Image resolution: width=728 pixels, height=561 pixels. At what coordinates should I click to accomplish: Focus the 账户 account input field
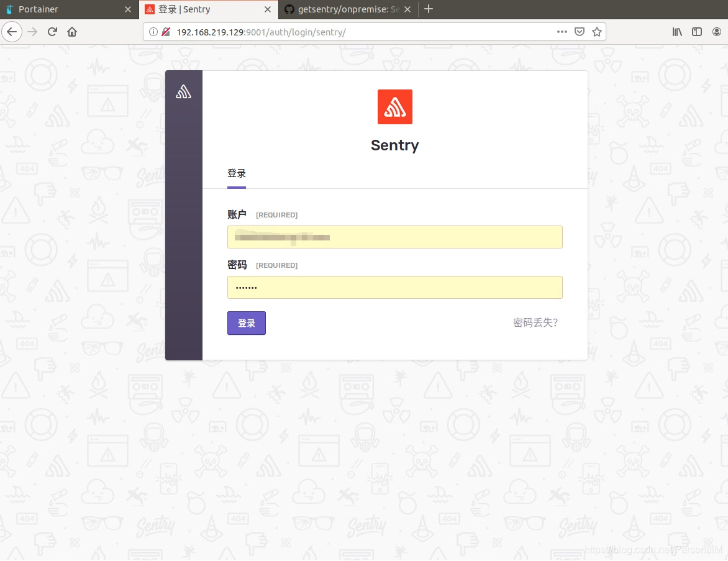point(394,237)
